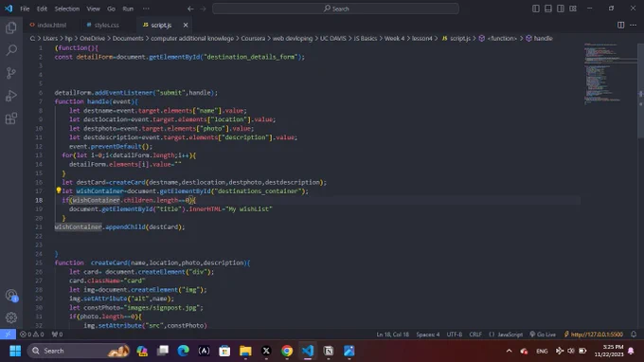Expand Coursera breadcrumb folder
Viewport: 644px width, 362px height.
(253, 38)
